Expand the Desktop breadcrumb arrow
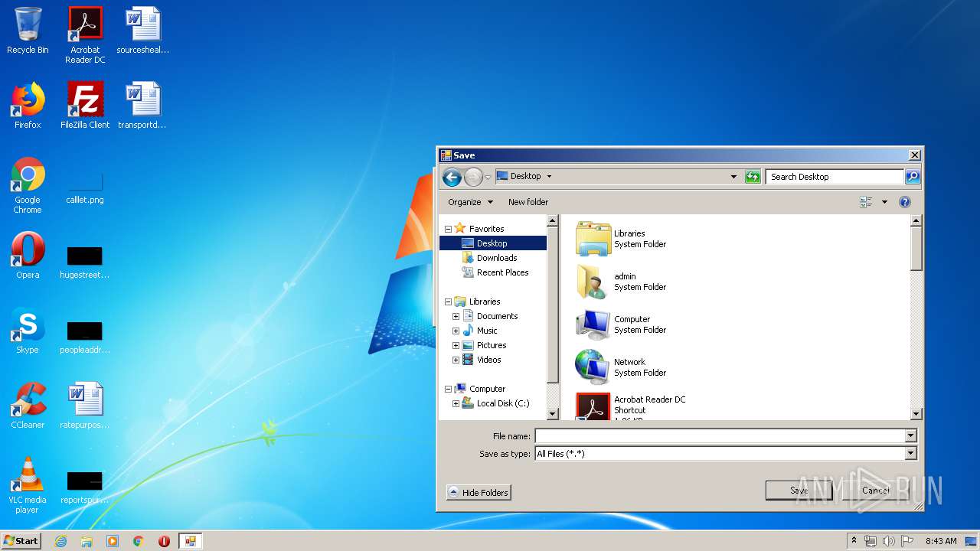 549,177
